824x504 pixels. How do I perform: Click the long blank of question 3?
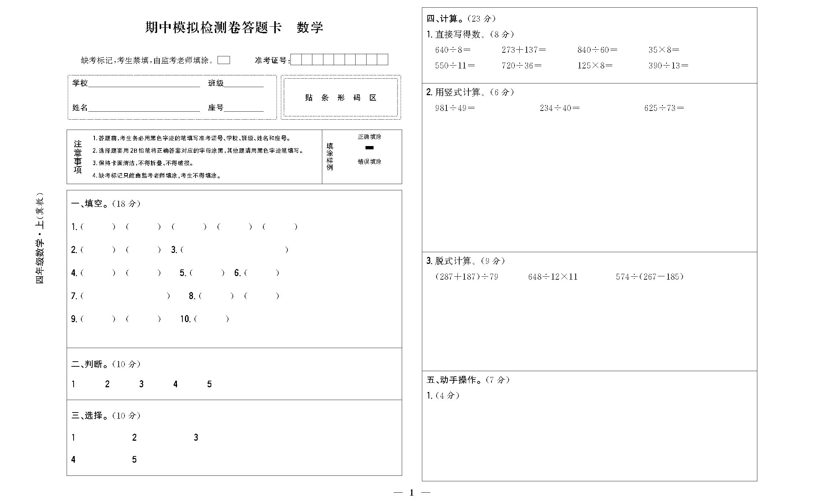click(x=234, y=250)
